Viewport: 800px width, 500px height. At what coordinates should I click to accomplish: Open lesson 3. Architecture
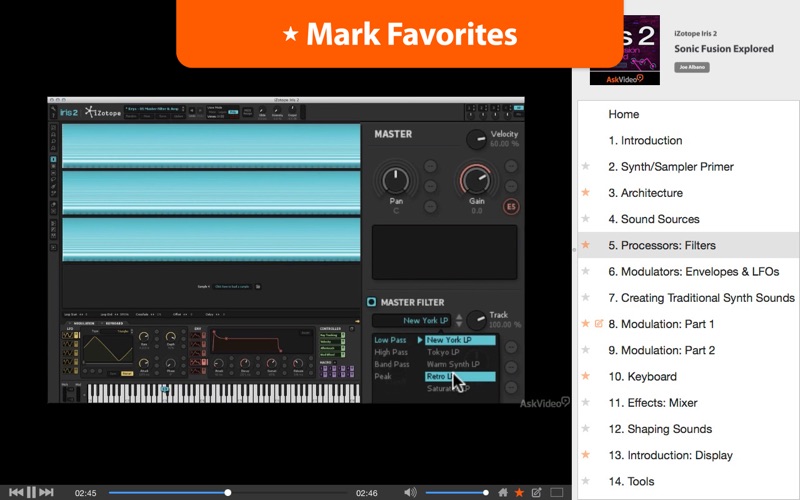pos(688,193)
